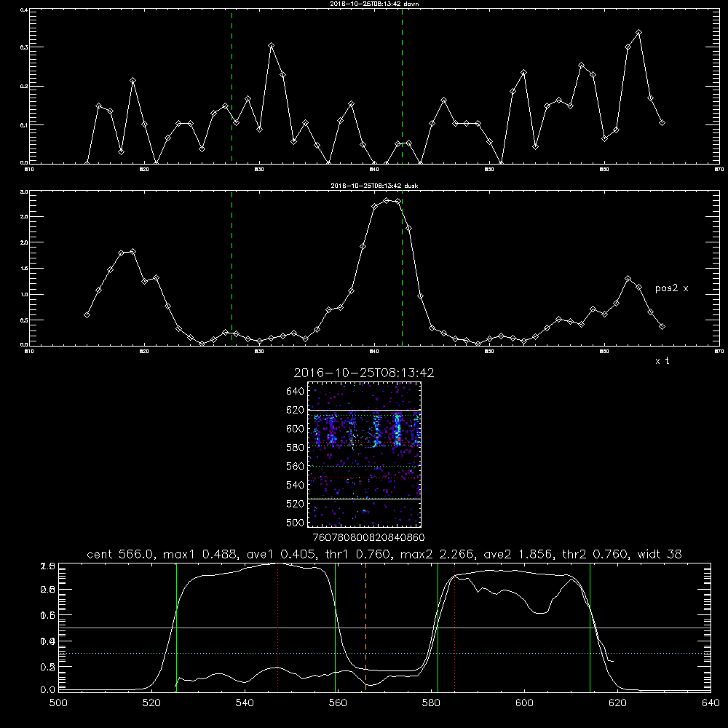
Task: Click the "580" y-axis label beside the heatmap
Action: (296, 448)
